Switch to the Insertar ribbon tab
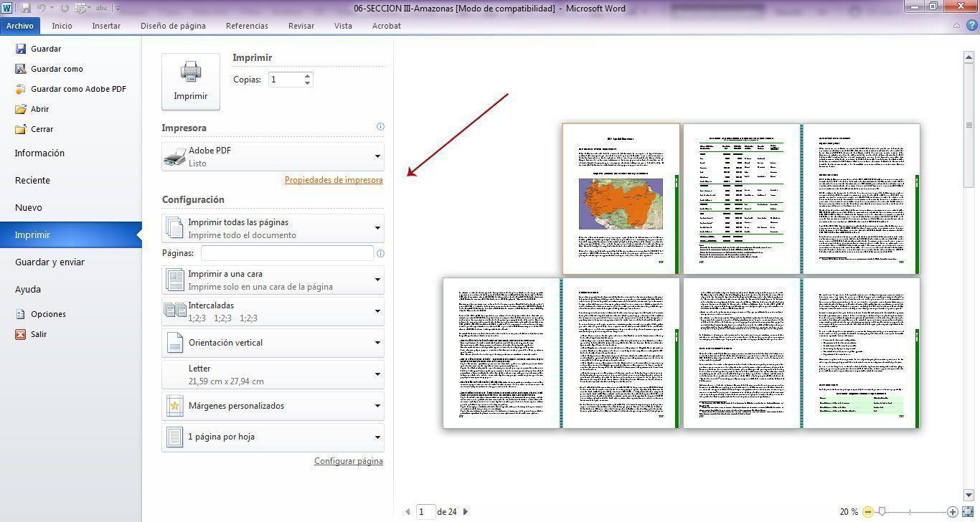980x522 pixels. click(x=106, y=26)
